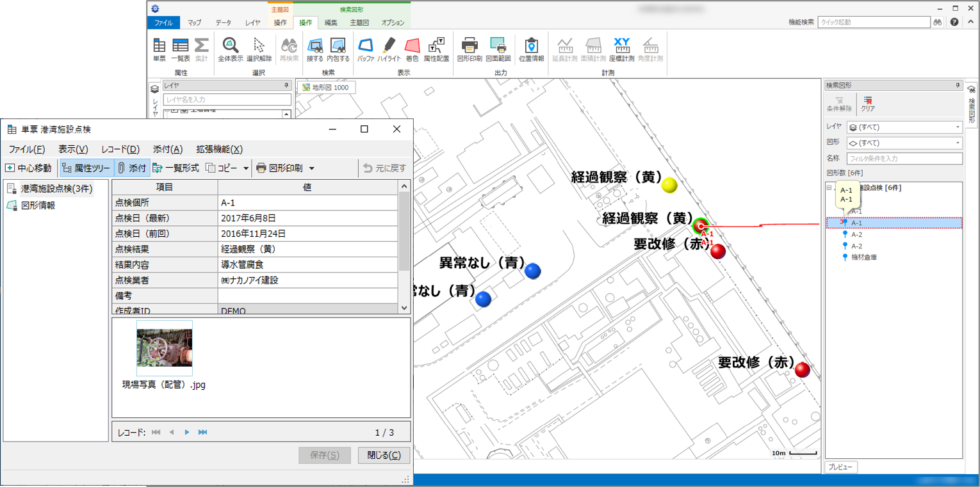
Task: Click the 全体表示 full view magnifier icon
Action: [x=230, y=45]
